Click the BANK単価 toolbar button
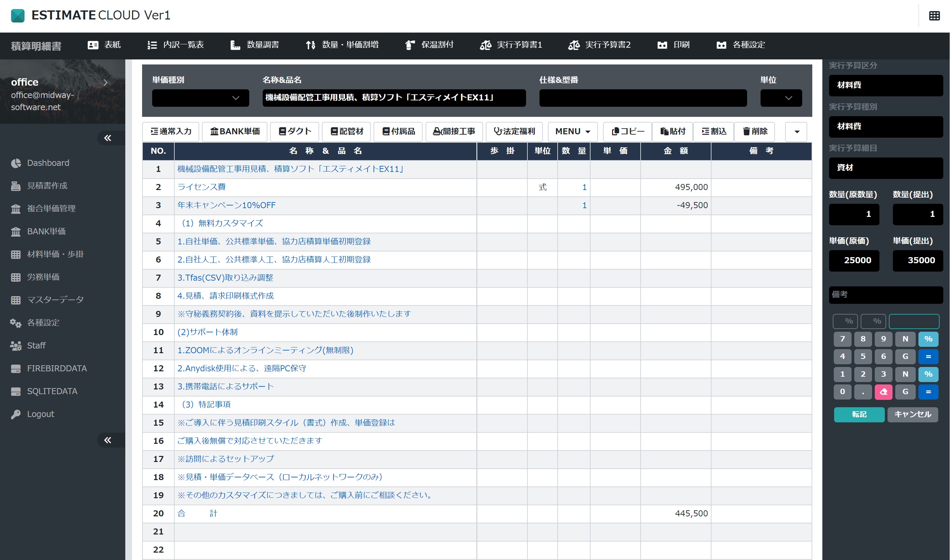Screen dimensions: 950x560 tap(234, 132)
